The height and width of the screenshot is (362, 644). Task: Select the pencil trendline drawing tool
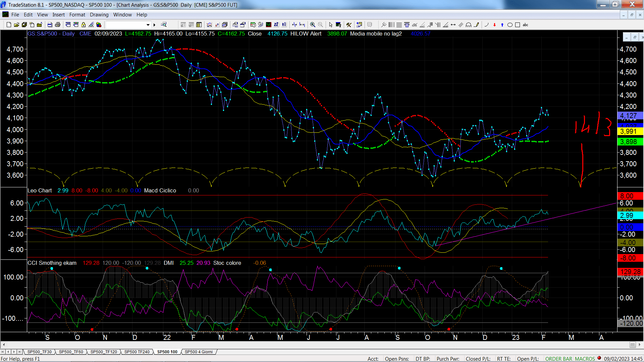pyautogui.click(x=476, y=25)
